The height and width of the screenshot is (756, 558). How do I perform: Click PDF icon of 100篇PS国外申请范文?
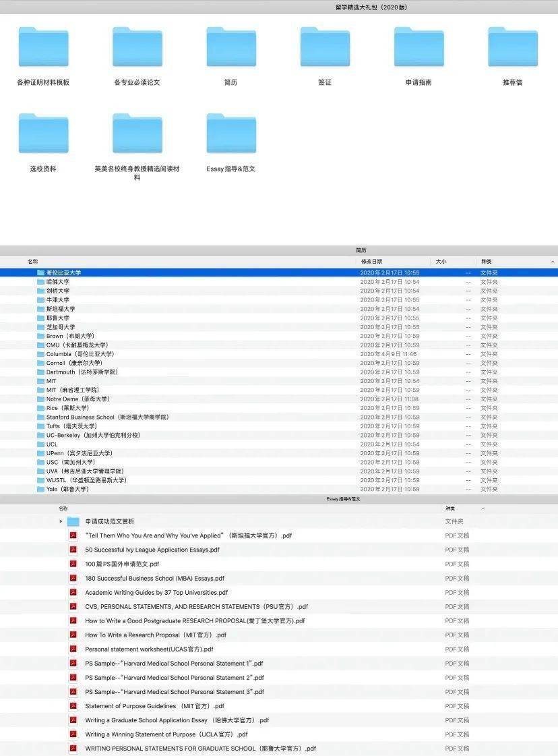pyautogui.click(x=73, y=564)
